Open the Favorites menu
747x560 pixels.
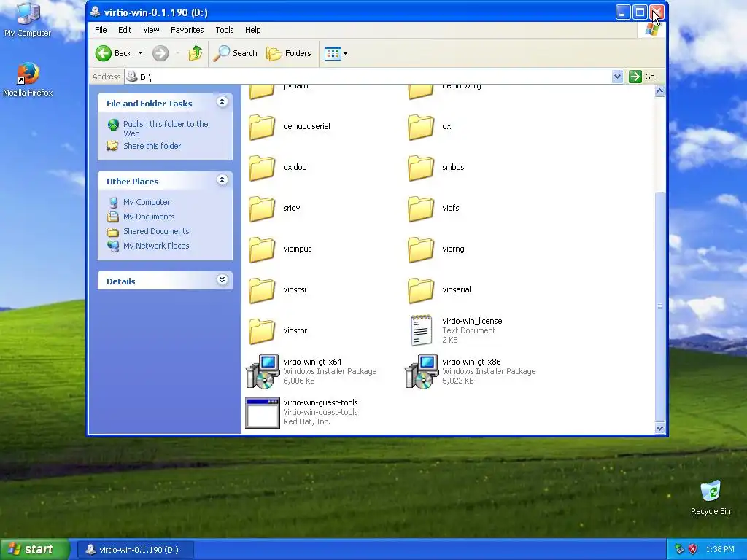pyautogui.click(x=187, y=30)
